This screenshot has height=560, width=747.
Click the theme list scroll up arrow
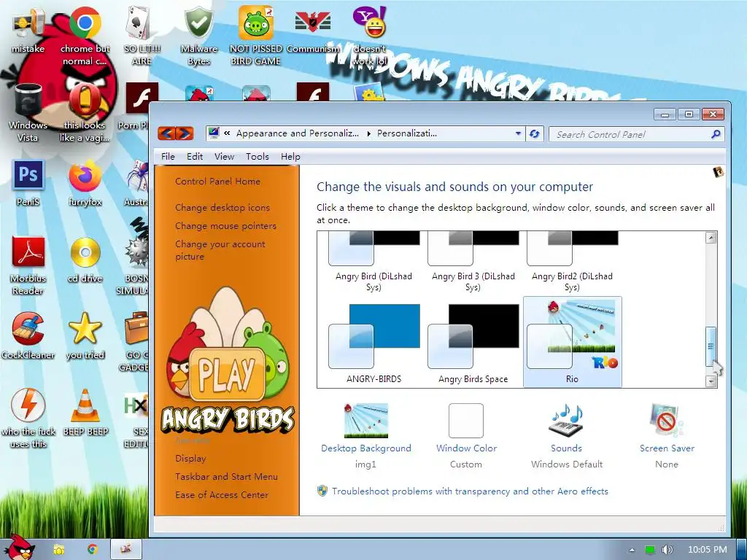click(711, 238)
